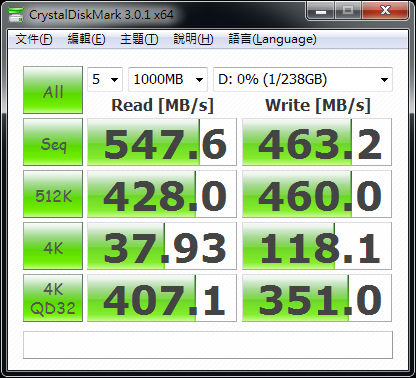Click the 4K QD32 read result 407.1
The width and height of the screenshot is (416, 378).
(162, 298)
